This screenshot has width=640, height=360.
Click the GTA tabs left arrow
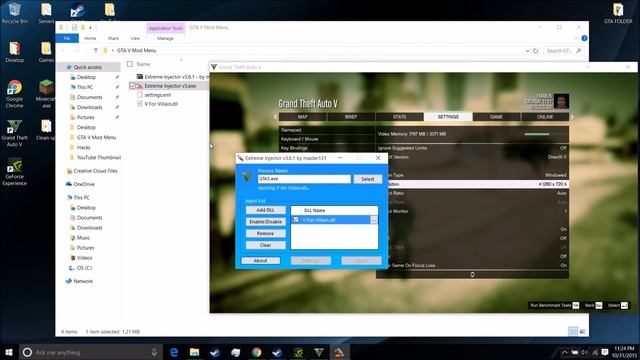[276, 117]
